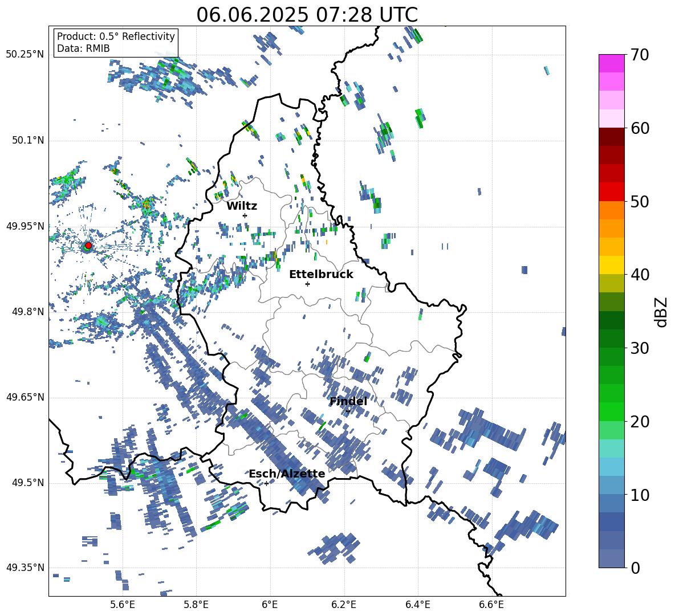Click the red radar site marker
This screenshot has height=616, width=675.
(x=88, y=246)
